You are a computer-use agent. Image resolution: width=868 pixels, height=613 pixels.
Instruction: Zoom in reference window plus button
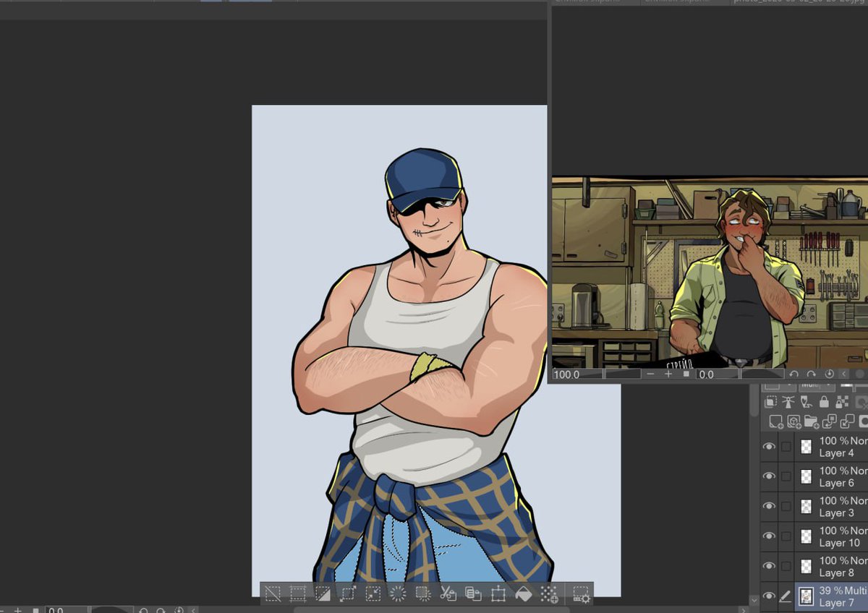tap(668, 374)
